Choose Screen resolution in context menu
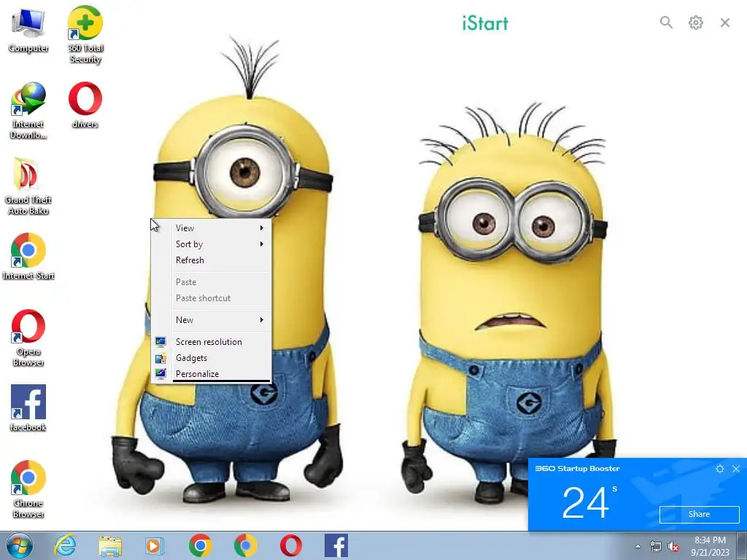The image size is (747, 560). [x=211, y=342]
